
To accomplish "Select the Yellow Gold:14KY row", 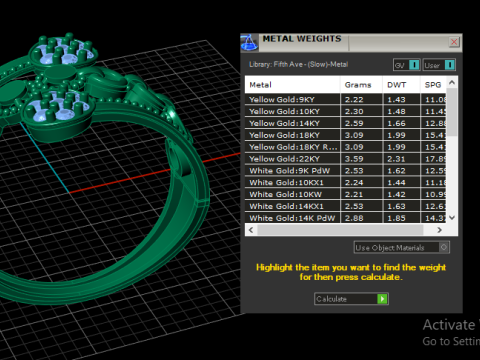I will [x=345, y=123].
